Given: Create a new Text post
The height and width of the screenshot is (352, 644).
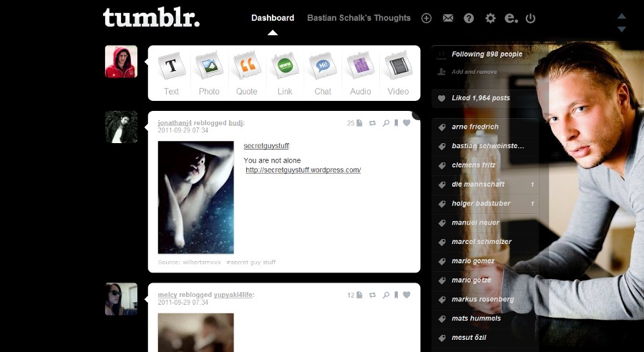Looking at the screenshot, I should point(171,73).
